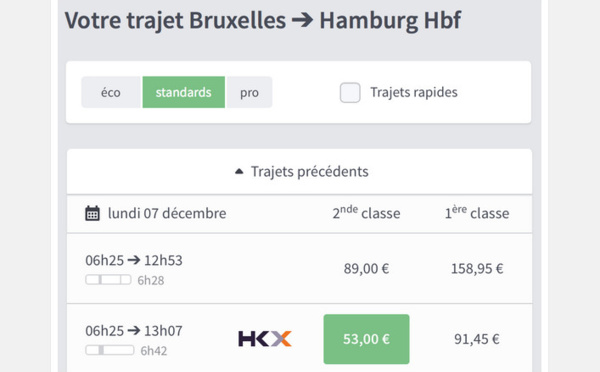Image resolution: width=600 pixels, height=372 pixels.
Task: Enable the Trajets rapides checkbox
Action: coord(350,93)
